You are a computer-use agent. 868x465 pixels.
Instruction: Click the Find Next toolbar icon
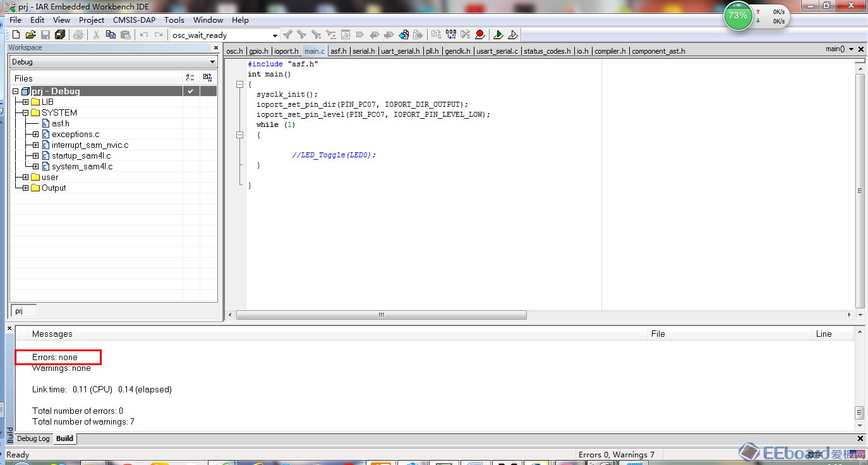pos(301,35)
